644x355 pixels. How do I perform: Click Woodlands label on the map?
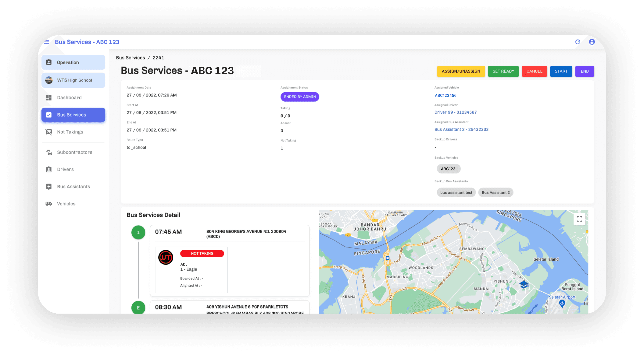(x=421, y=268)
